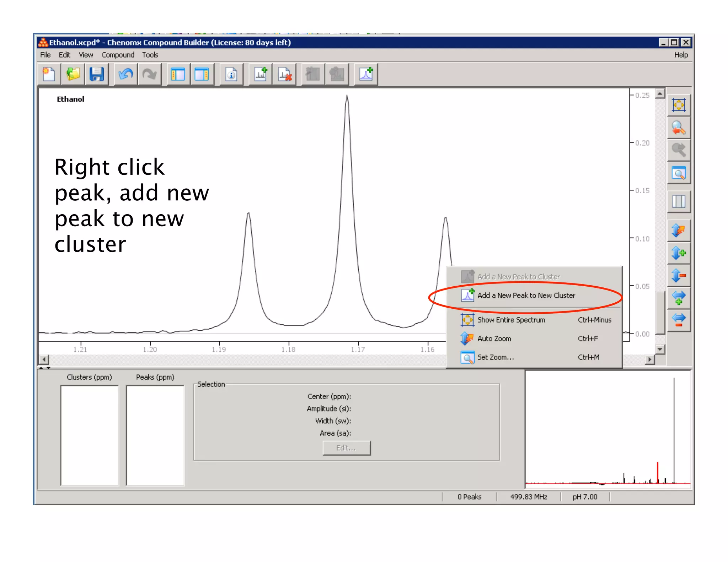Toggle the left panel layout icon

(178, 74)
